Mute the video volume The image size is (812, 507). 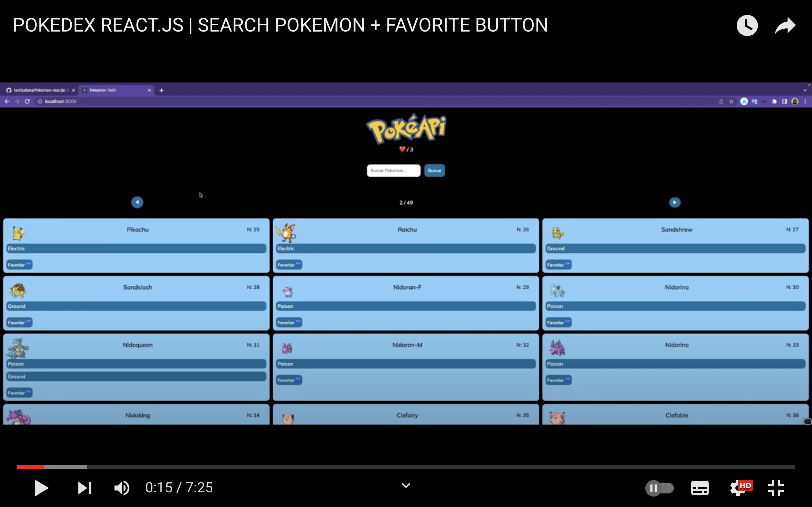tap(122, 488)
